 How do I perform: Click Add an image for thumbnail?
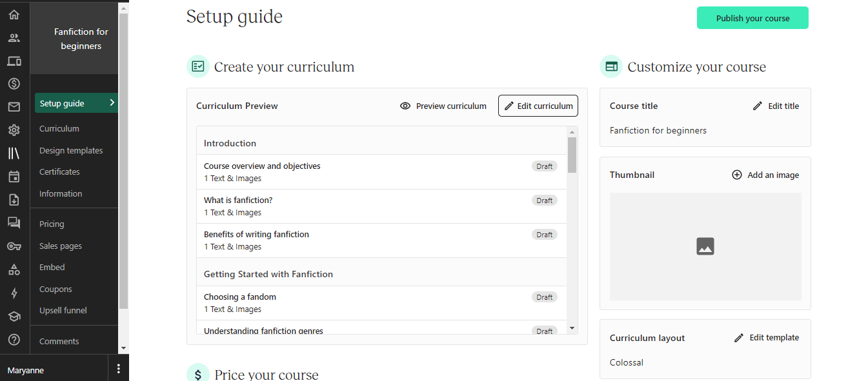pos(765,175)
